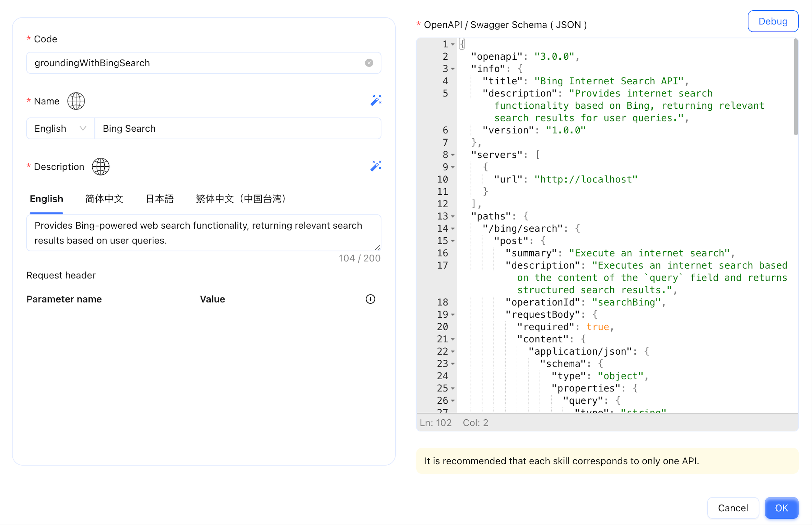Click the "Col: 2" status text
The width and height of the screenshot is (812, 525).
[475, 423]
